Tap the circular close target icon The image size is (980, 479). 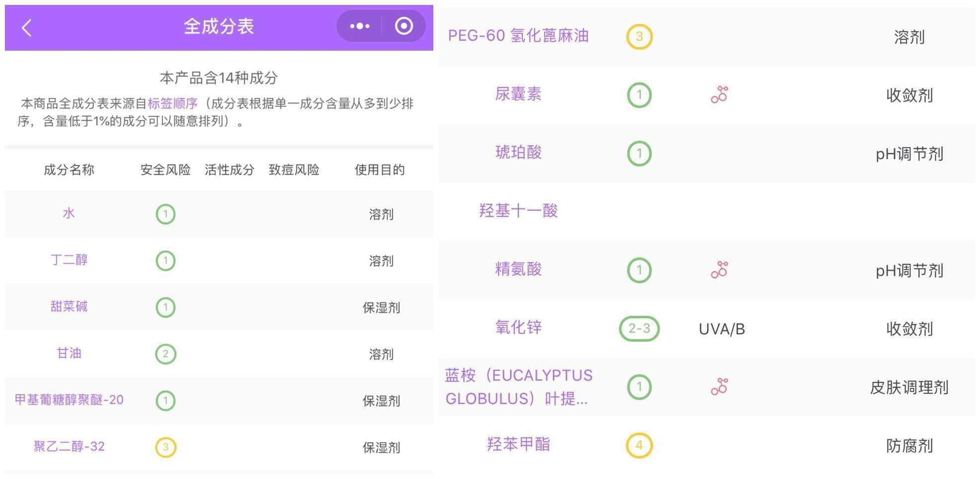(x=404, y=26)
